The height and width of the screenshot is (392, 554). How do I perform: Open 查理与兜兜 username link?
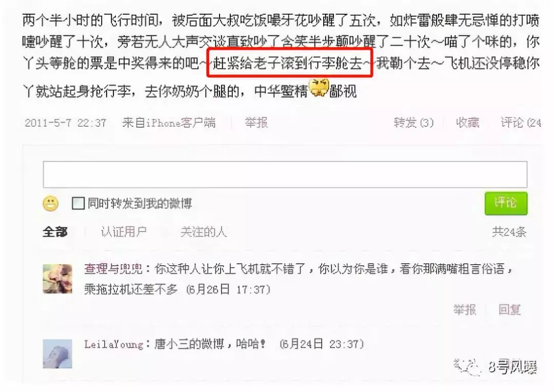pyautogui.click(x=113, y=269)
